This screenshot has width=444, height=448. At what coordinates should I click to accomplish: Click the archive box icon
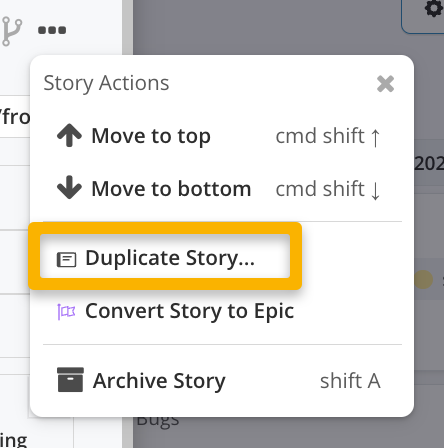point(70,380)
